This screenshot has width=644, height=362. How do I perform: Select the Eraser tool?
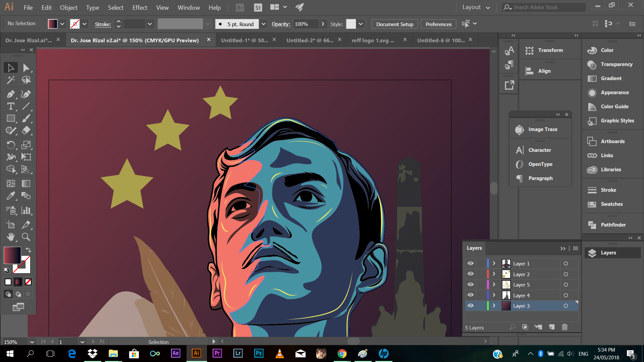pos(26,130)
